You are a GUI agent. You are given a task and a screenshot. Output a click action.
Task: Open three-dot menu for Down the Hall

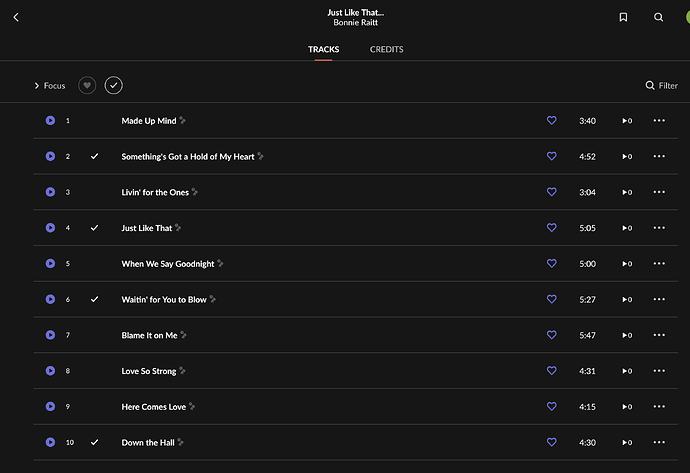[659, 442]
